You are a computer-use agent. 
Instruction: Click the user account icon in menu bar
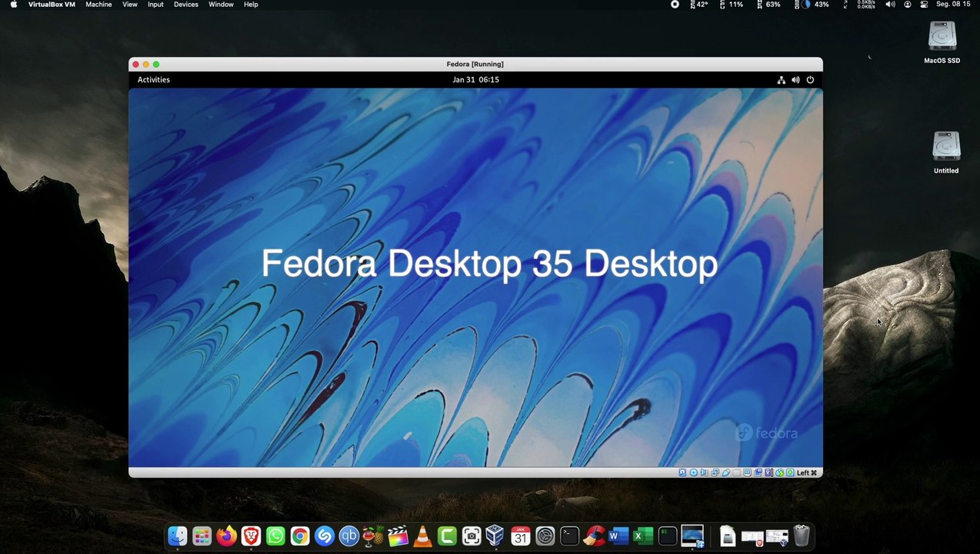908,5
